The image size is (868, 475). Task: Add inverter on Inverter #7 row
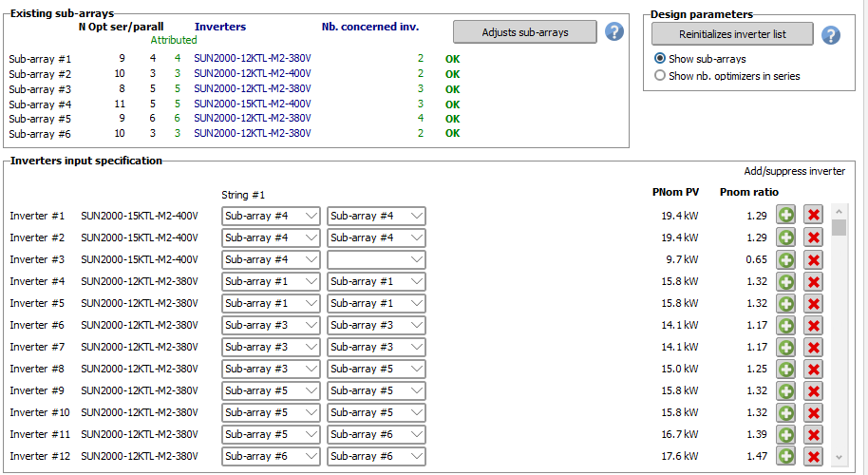[785, 347]
